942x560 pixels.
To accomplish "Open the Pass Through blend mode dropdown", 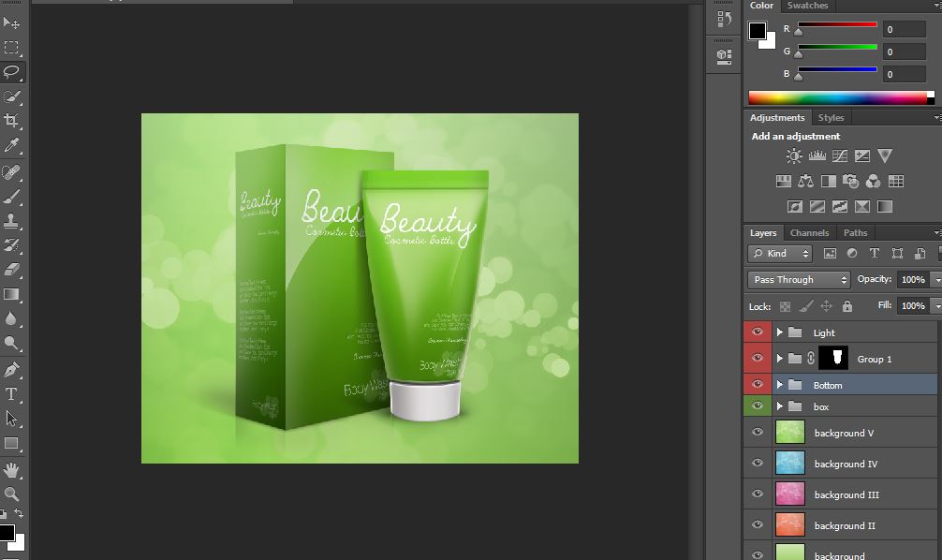I will pos(799,279).
